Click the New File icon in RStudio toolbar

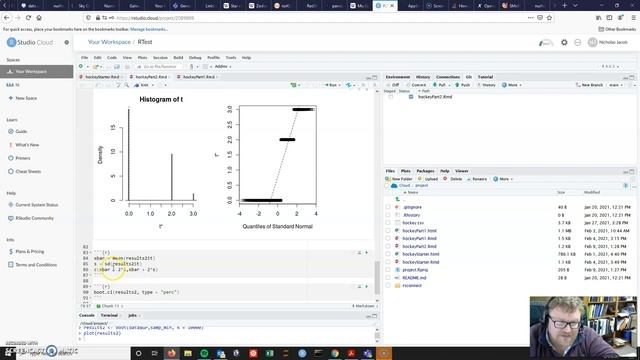(81, 67)
